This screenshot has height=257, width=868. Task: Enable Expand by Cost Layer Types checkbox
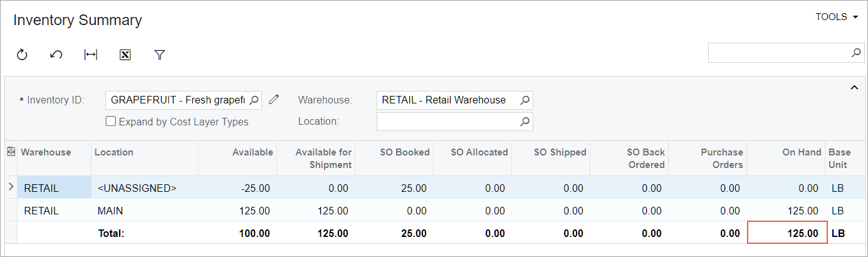pos(111,122)
